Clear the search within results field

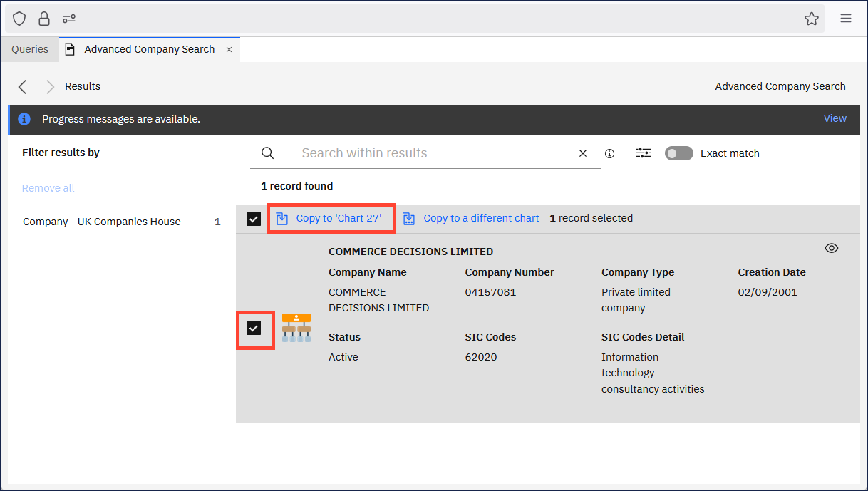point(583,153)
